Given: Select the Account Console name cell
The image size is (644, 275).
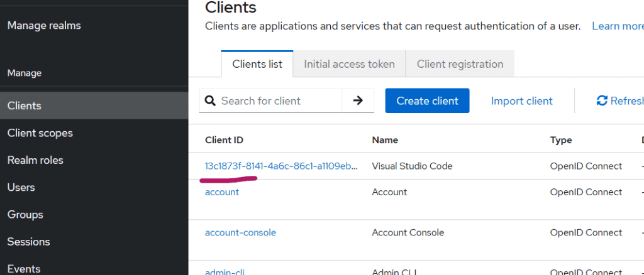Looking at the screenshot, I should [x=408, y=232].
